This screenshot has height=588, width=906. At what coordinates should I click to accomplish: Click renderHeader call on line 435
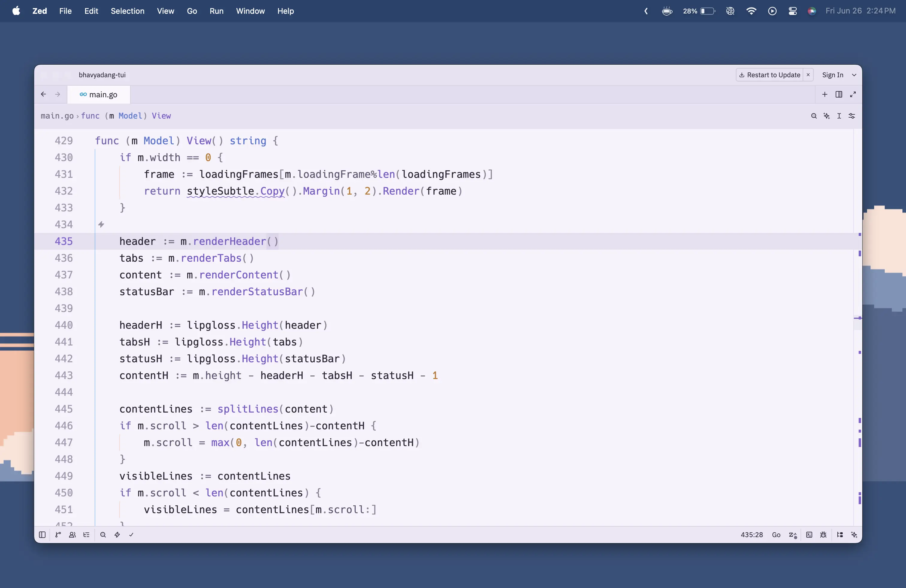[x=229, y=241]
